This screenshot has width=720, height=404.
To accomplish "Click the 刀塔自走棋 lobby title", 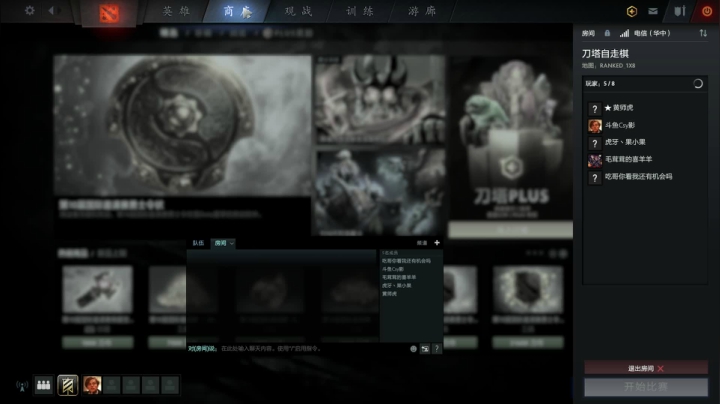I will click(x=605, y=54).
